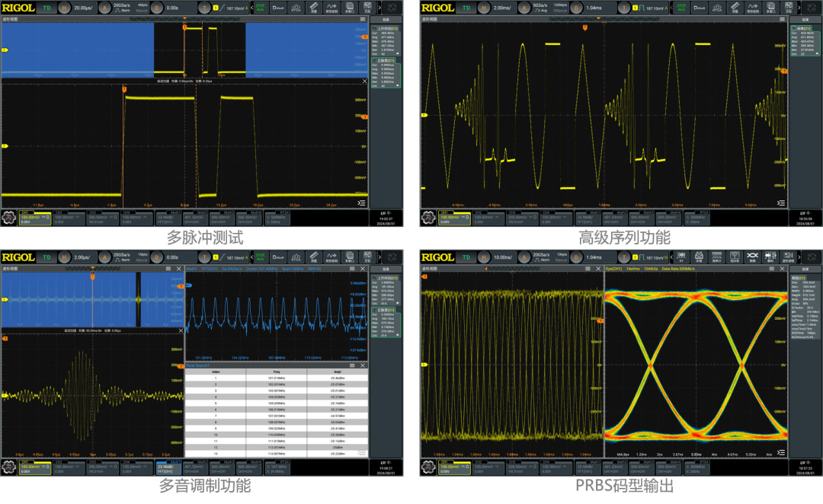Open Eye(CH1) window hamburger menu in PRBS panel
This screenshot has height=504, width=823.
[771, 269]
